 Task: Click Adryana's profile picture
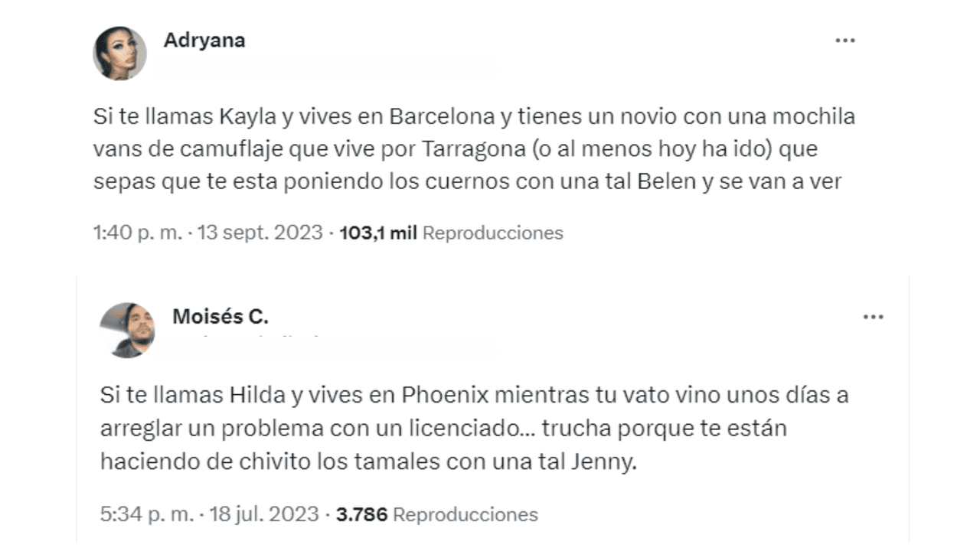[x=120, y=53]
